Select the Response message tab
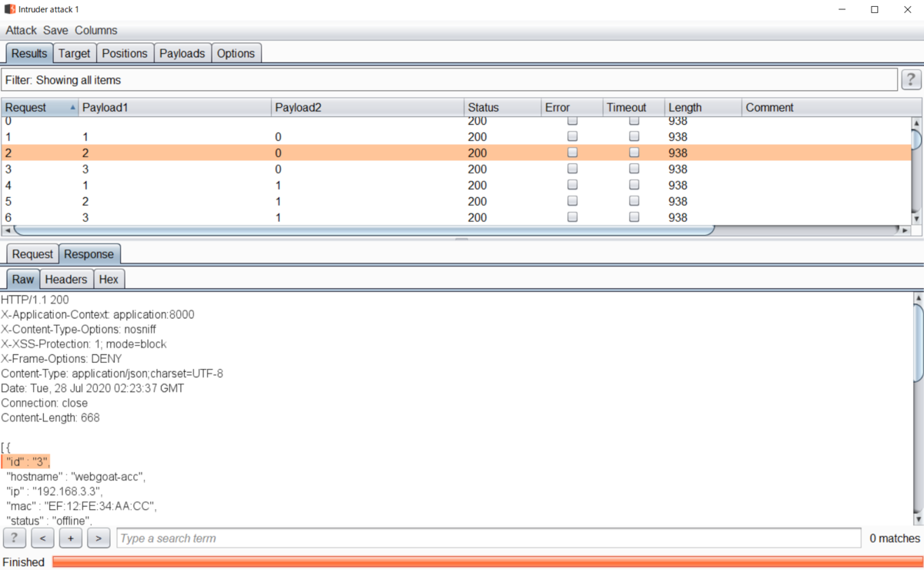924x570 pixels. (89, 254)
